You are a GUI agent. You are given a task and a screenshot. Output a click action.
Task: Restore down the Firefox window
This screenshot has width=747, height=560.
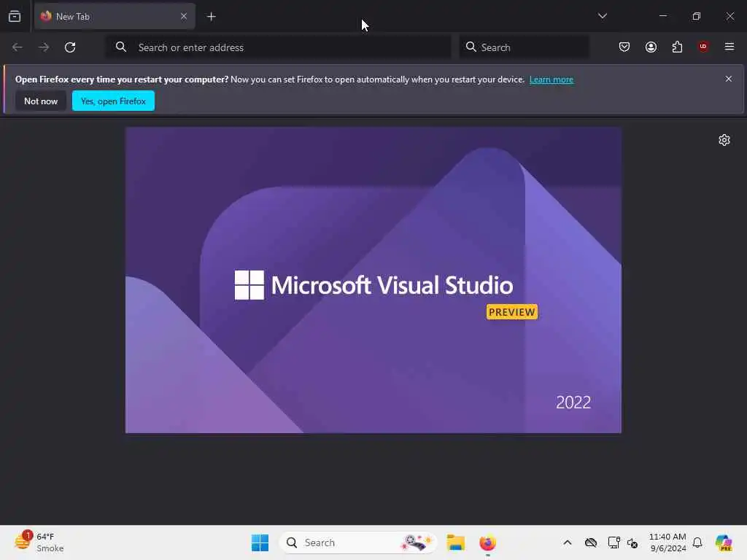point(697,16)
